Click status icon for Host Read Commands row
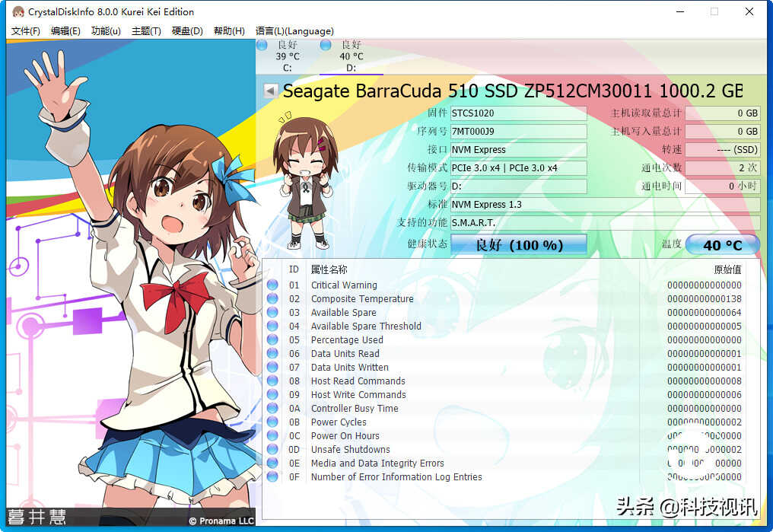Screen dimensions: 773x532 272,381
